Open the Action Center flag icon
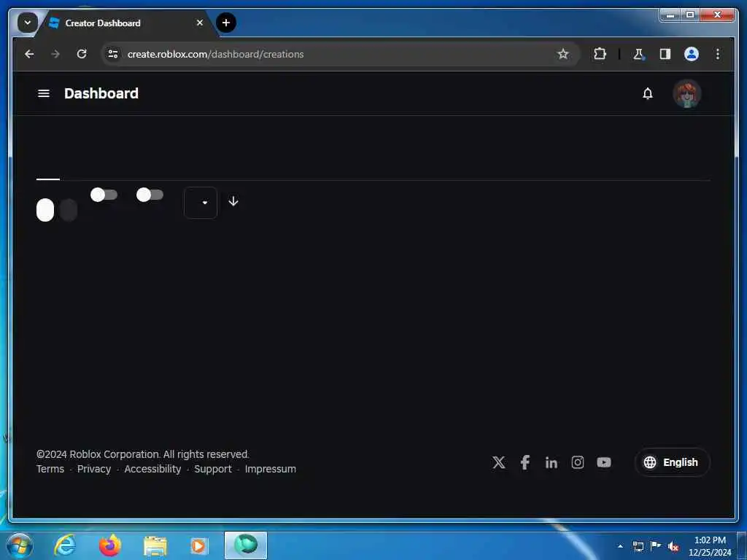This screenshot has width=747, height=560. (x=656, y=546)
